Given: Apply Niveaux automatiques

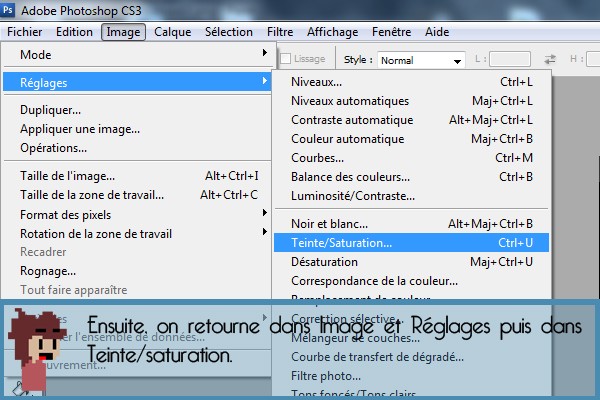Looking at the screenshot, I should 411,101.
